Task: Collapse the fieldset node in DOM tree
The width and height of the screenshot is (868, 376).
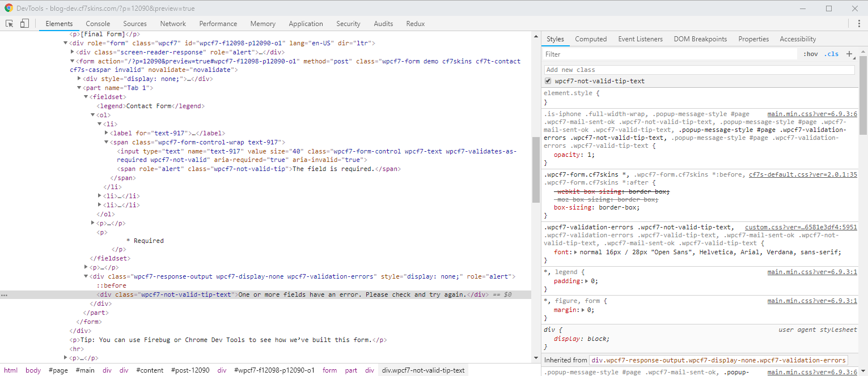Action: click(x=86, y=97)
